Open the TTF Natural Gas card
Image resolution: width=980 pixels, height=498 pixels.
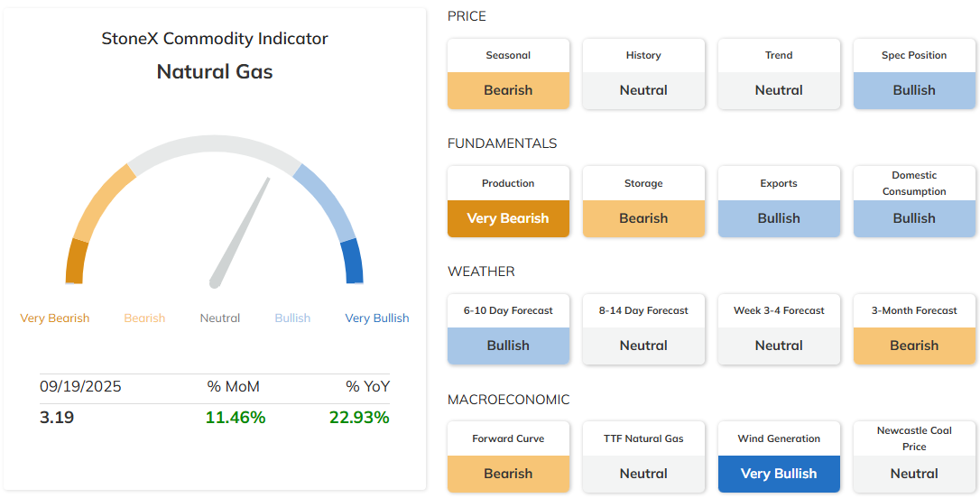[x=643, y=456]
